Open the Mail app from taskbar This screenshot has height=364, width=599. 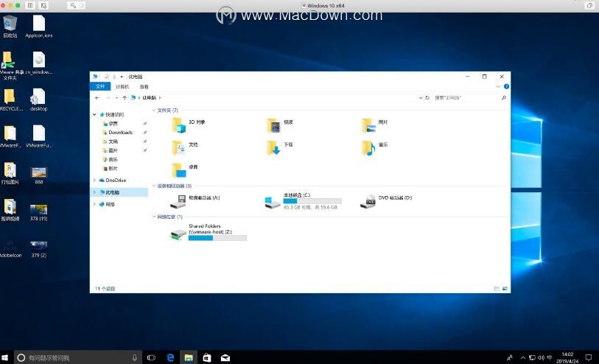(x=225, y=357)
